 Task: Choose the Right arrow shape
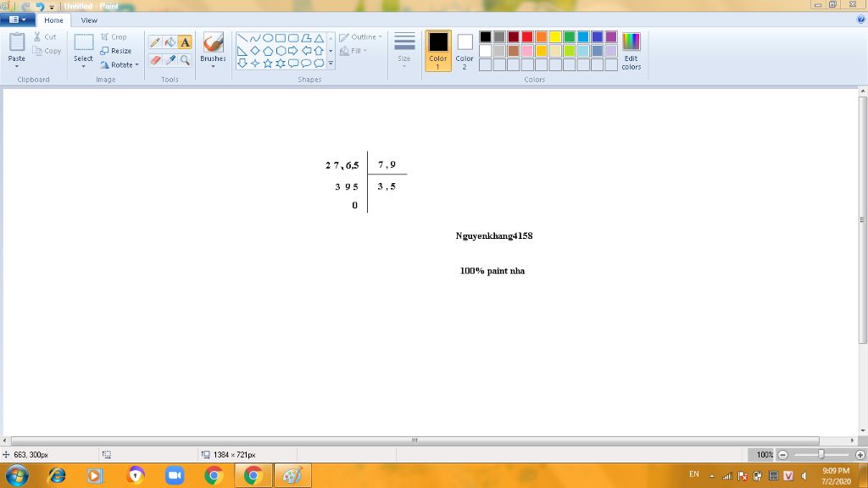(x=292, y=51)
